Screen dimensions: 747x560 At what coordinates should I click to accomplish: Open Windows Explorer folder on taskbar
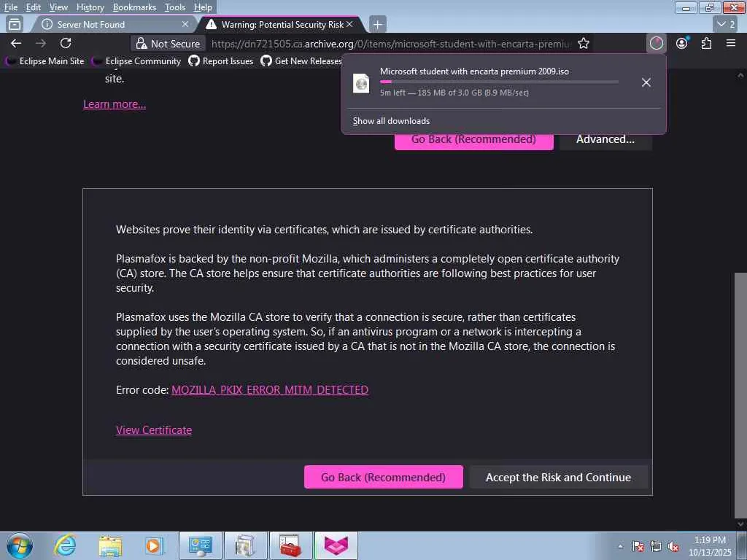pyautogui.click(x=110, y=545)
